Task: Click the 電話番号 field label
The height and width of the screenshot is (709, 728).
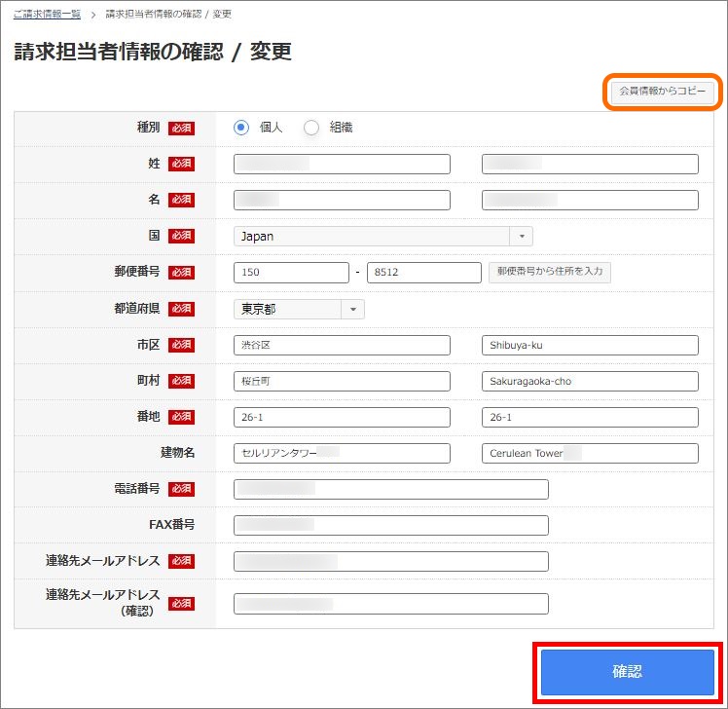Action: [x=137, y=488]
